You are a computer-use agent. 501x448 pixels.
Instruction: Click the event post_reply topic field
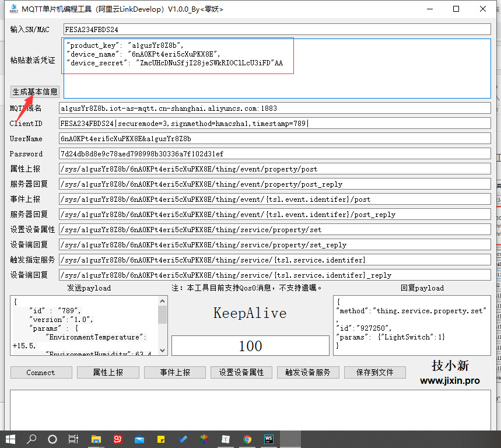pos(275,215)
